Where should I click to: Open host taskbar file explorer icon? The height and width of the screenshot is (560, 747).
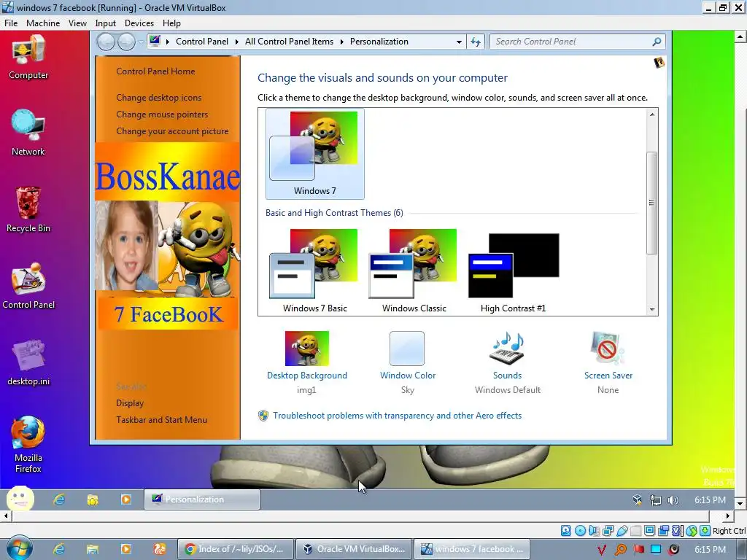click(93, 549)
